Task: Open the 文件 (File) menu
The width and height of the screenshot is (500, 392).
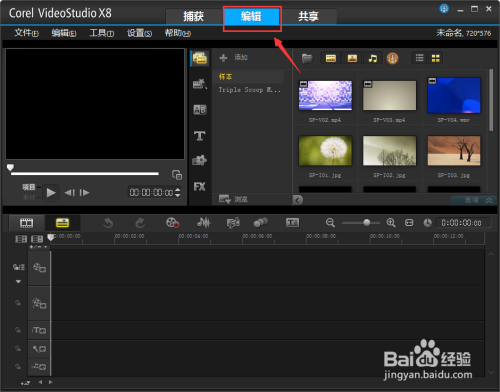Action: (26, 33)
